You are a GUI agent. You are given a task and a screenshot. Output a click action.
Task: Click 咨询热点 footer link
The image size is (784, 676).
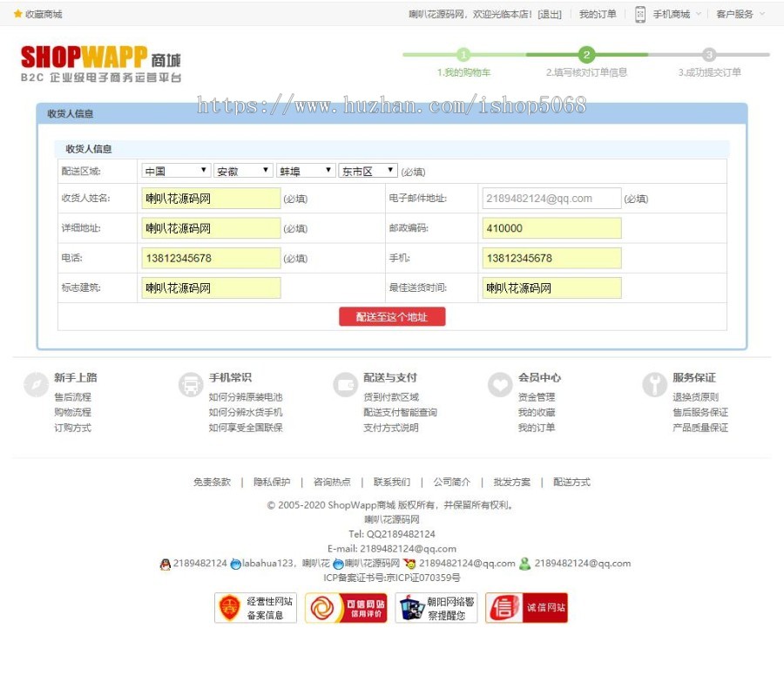[332, 482]
